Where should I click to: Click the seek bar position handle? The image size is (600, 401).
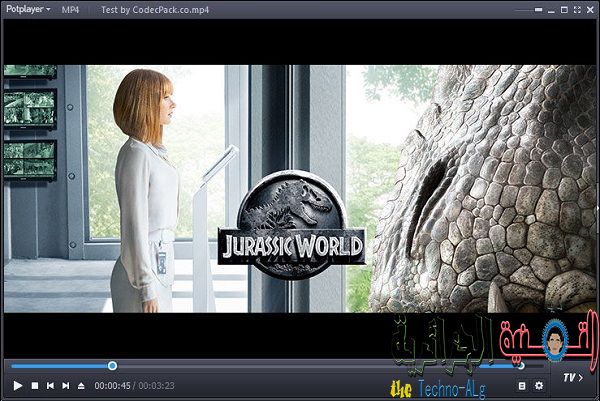point(112,366)
